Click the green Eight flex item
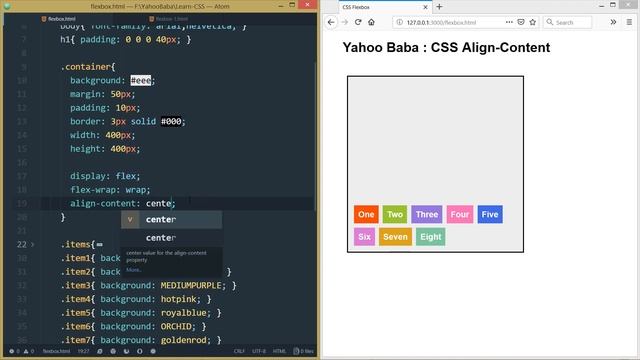This screenshot has height=360, width=640. click(x=431, y=237)
